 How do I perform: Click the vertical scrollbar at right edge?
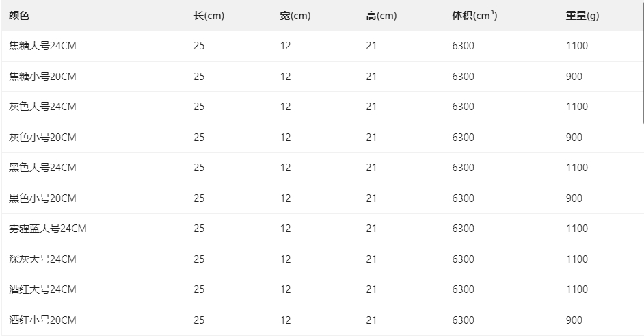643,62
